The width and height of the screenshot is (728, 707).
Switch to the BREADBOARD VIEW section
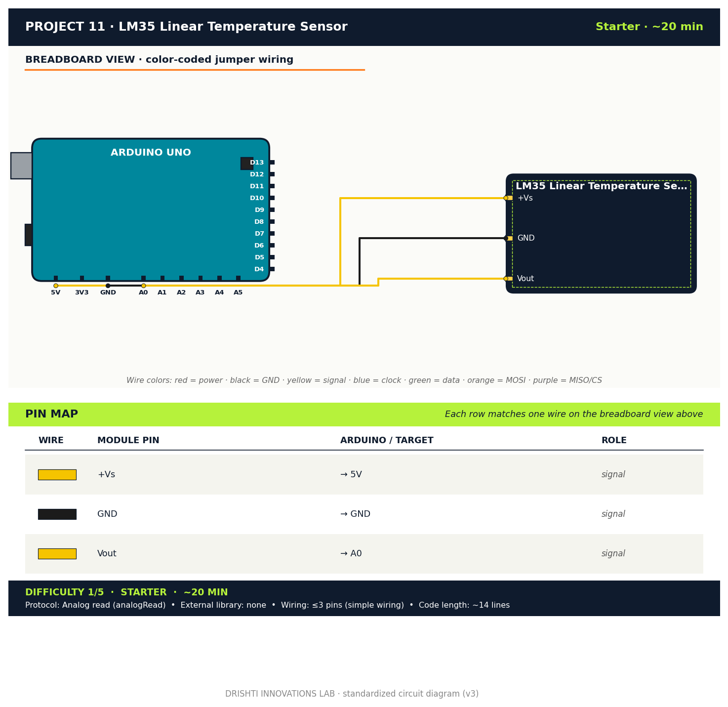159,59
